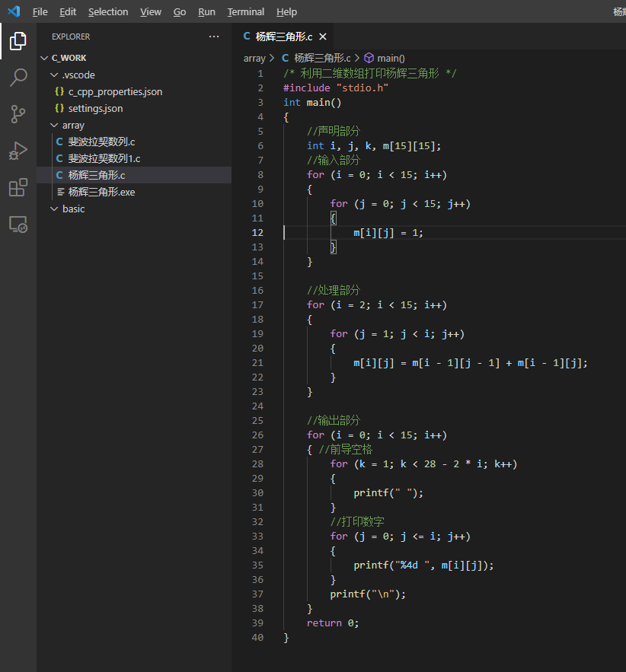
Task: Click line number 21 in the gutter
Action: point(257,363)
